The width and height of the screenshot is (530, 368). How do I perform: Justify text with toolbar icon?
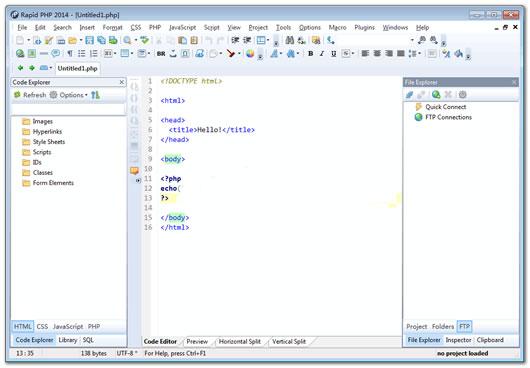pos(401,53)
